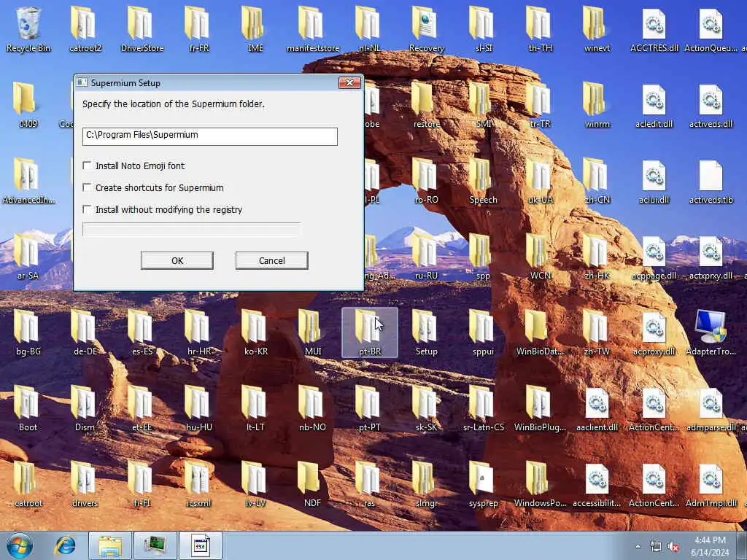747x560 pixels.
Task: Open the taskbar clock and date
Action: [710, 546]
